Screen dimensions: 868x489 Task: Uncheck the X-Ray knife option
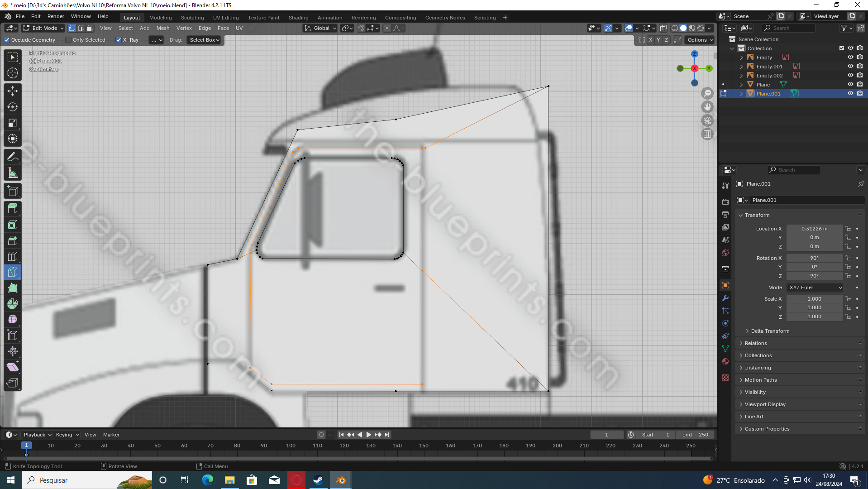(119, 40)
